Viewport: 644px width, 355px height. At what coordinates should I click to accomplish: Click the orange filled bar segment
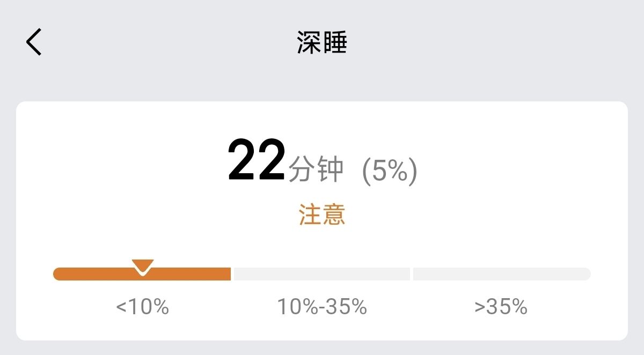tap(142, 274)
